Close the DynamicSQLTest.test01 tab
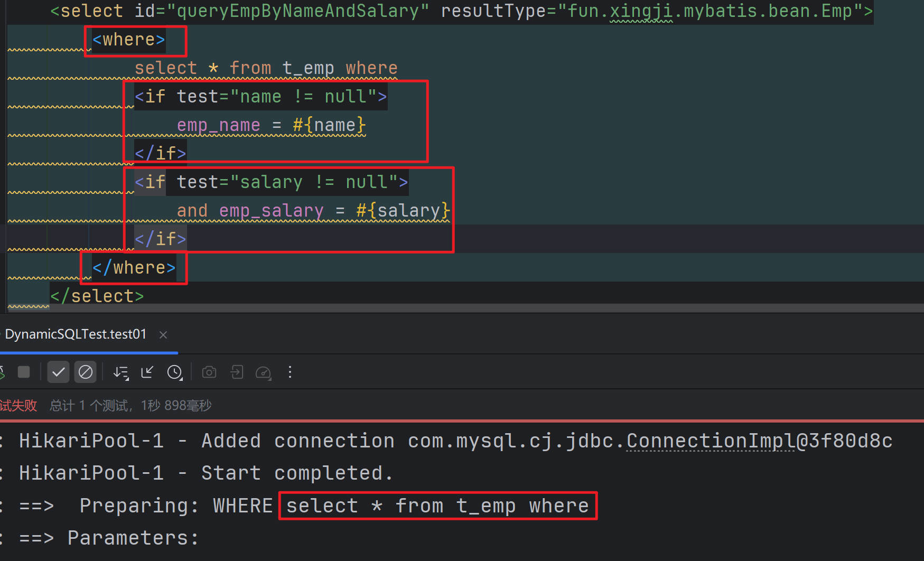The width and height of the screenshot is (924, 561). pyautogui.click(x=163, y=334)
